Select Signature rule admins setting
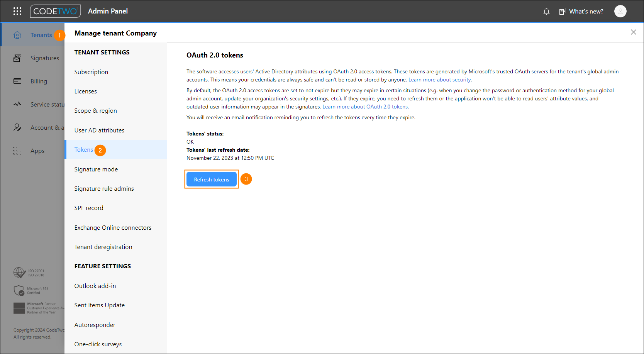The height and width of the screenshot is (354, 644). [x=116, y=188]
